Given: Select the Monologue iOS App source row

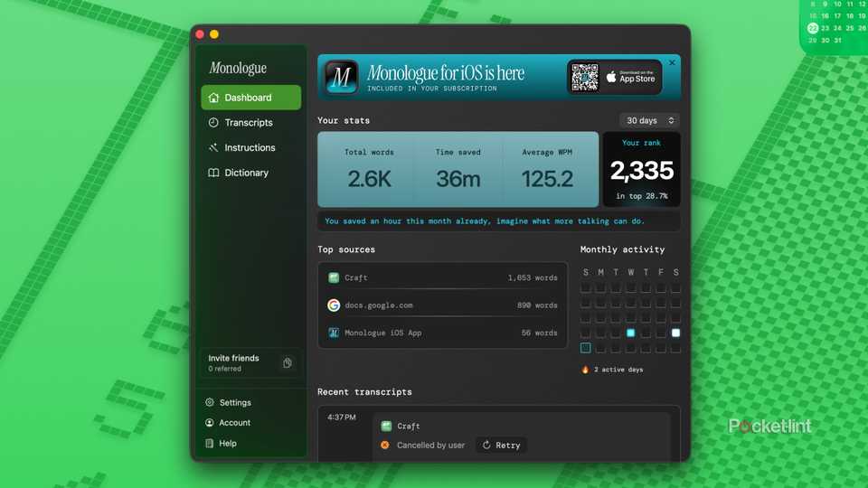Looking at the screenshot, I should pos(443,333).
